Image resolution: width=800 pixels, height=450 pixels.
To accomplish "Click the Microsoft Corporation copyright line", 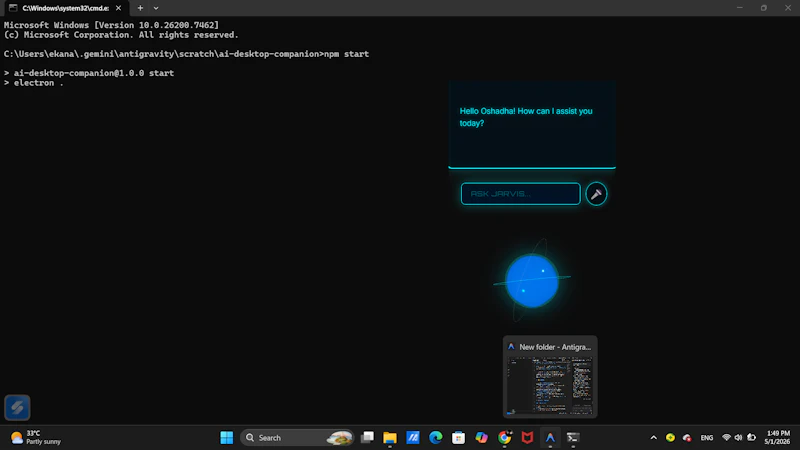I will [121, 35].
